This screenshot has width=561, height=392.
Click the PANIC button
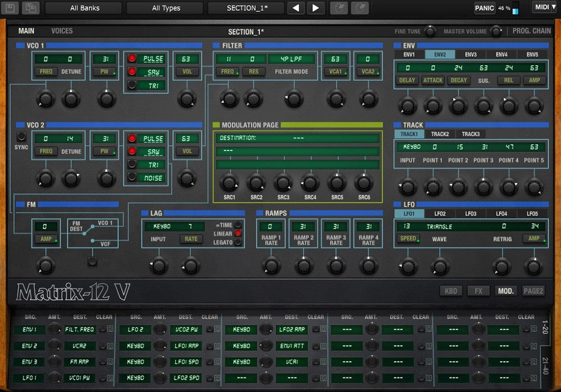point(485,8)
